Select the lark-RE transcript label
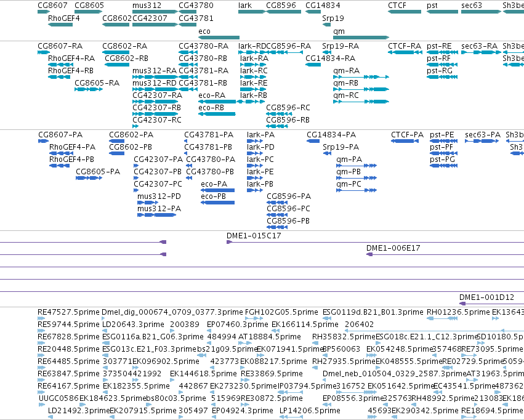The height and width of the screenshot is (420, 524). coord(254,83)
